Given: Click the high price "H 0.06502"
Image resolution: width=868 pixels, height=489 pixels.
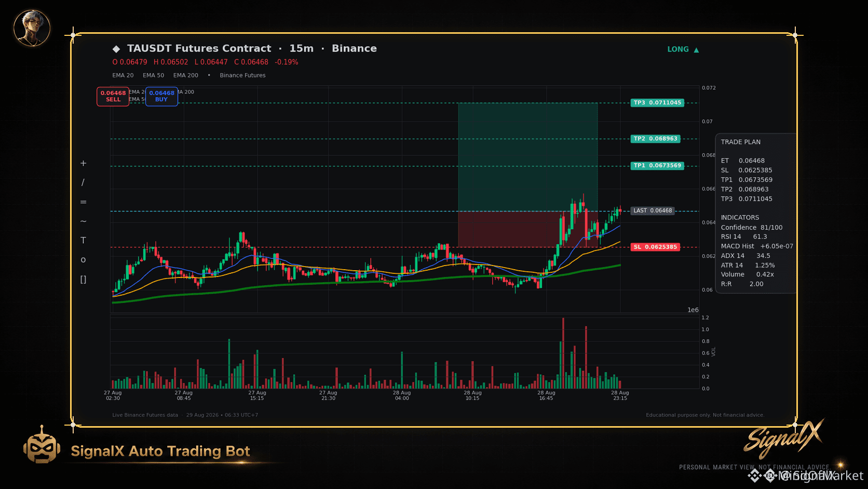Looking at the screenshot, I should [x=171, y=62].
